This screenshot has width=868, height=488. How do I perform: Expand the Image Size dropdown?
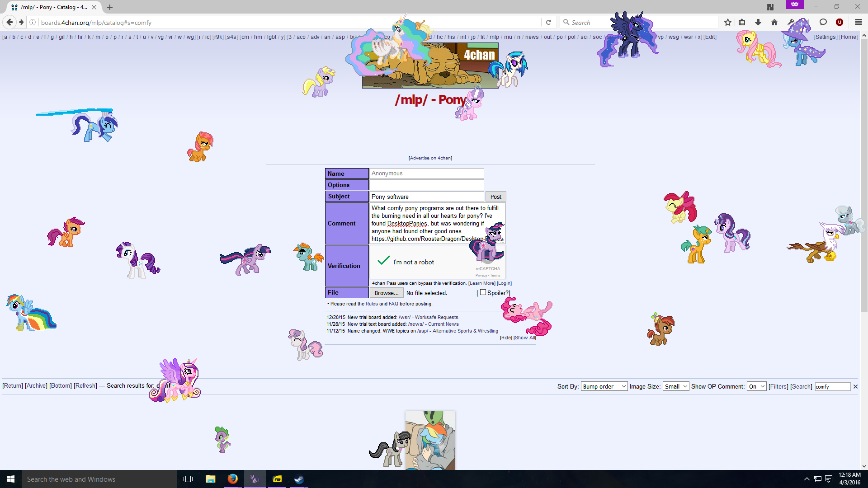click(676, 386)
